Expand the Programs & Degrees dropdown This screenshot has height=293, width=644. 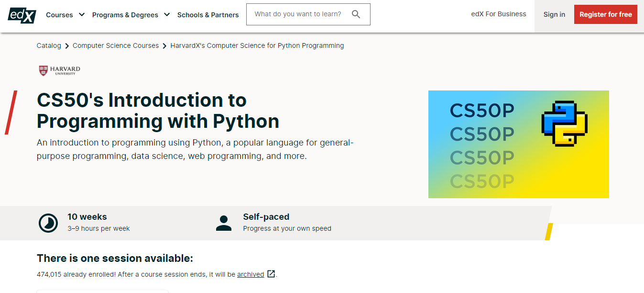pos(131,15)
